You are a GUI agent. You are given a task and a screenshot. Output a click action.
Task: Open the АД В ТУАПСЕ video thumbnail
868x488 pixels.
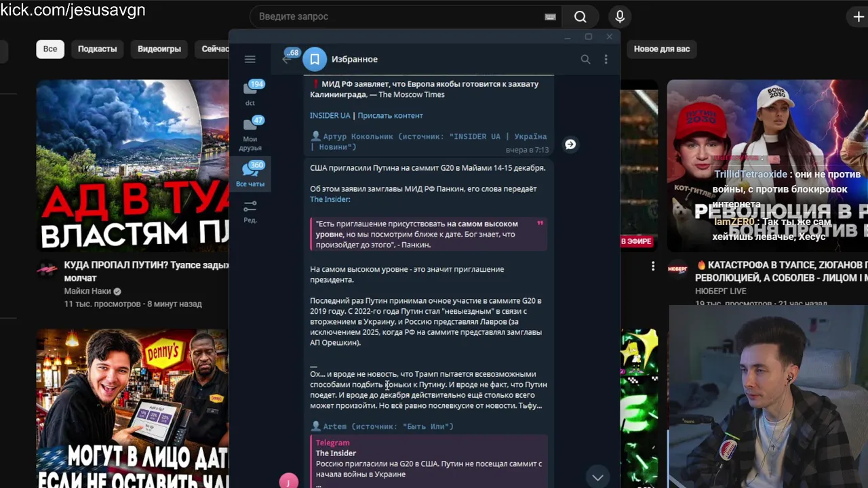[x=132, y=166]
